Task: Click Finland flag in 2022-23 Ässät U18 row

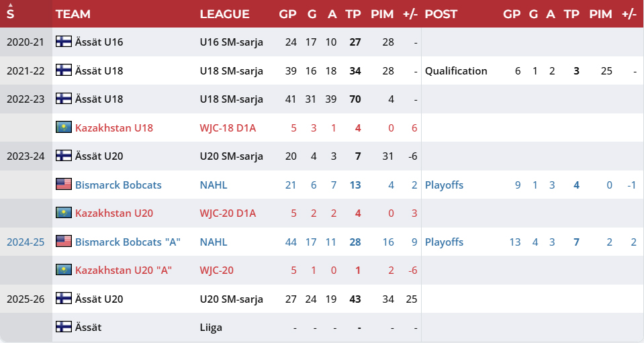Action: click(64, 99)
